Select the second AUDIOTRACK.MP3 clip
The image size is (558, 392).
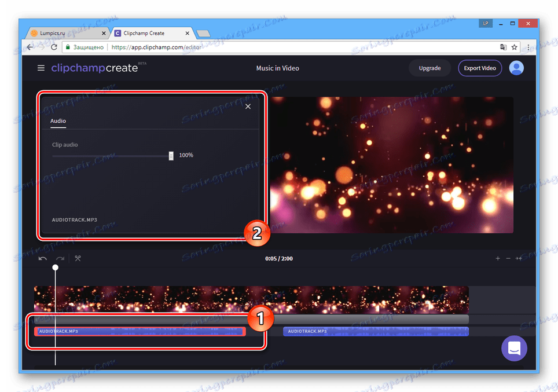376,331
